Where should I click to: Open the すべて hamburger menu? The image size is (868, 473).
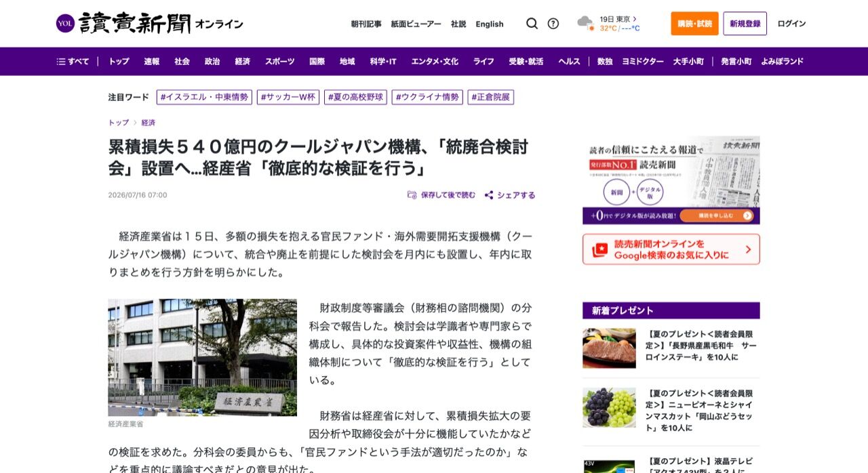click(73, 61)
